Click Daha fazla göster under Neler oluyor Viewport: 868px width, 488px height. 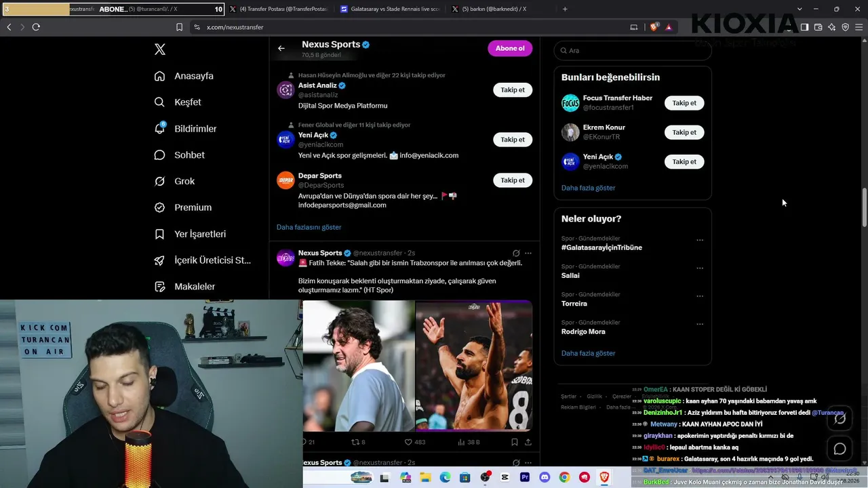tap(588, 353)
